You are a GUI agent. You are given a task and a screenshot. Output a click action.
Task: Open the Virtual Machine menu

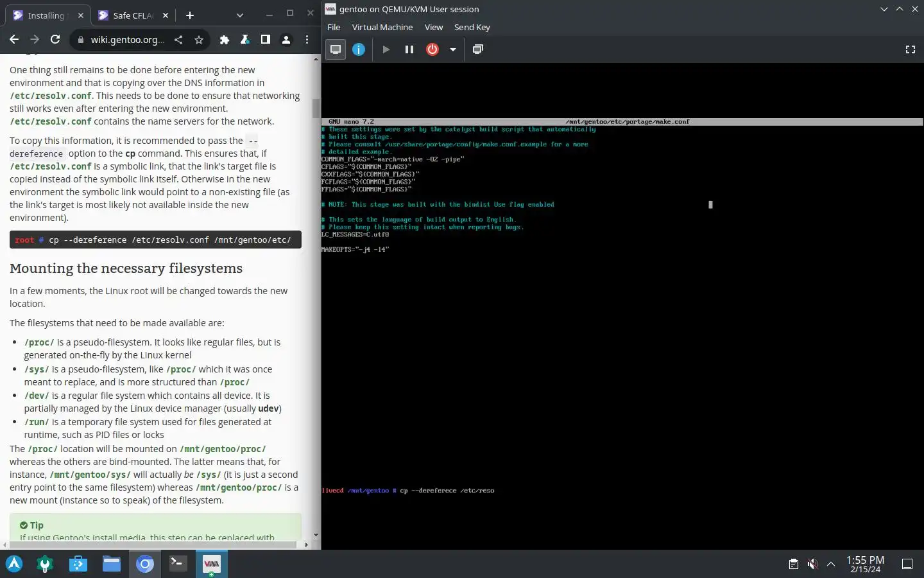click(382, 27)
